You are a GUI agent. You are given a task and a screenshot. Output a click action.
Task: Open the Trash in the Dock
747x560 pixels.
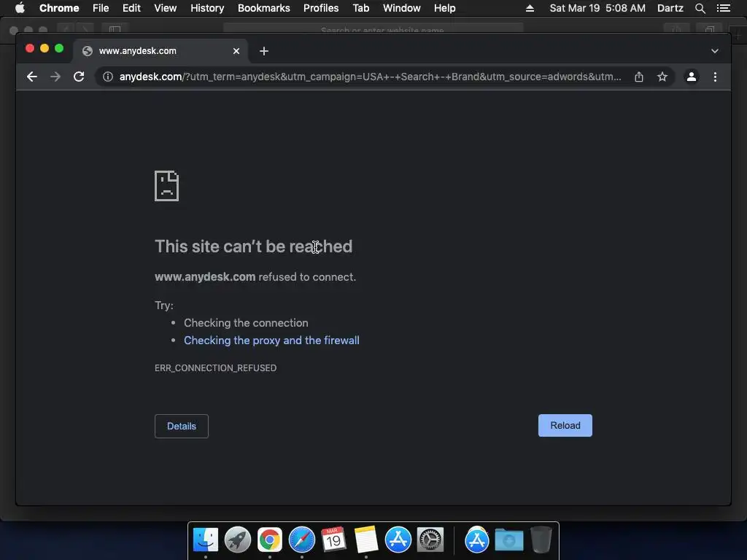coord(541,540)
